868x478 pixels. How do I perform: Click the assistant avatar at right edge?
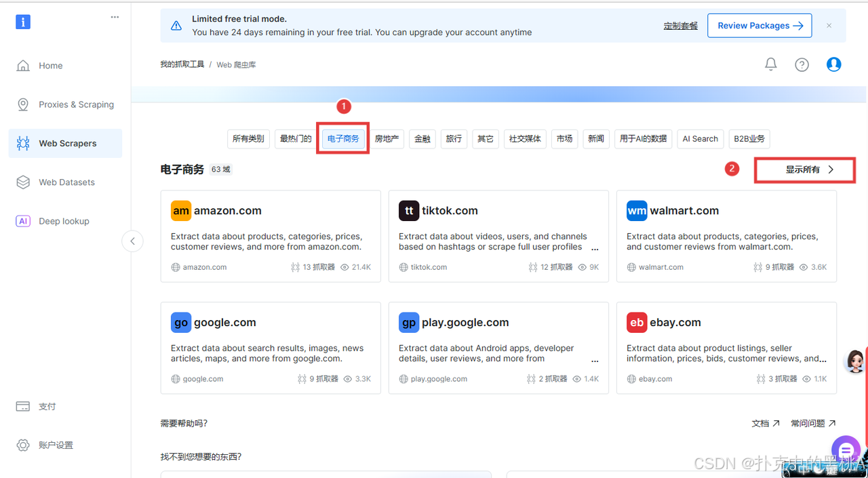[x=855, y=361]
